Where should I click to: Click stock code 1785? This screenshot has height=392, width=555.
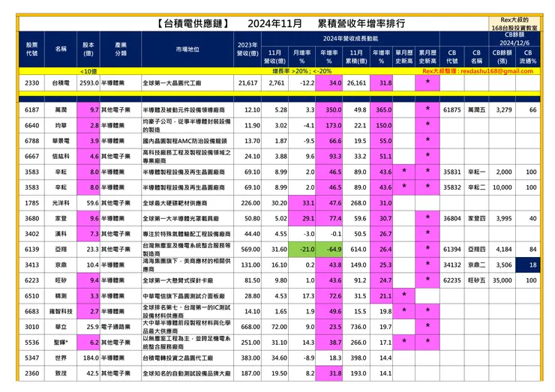31,203
